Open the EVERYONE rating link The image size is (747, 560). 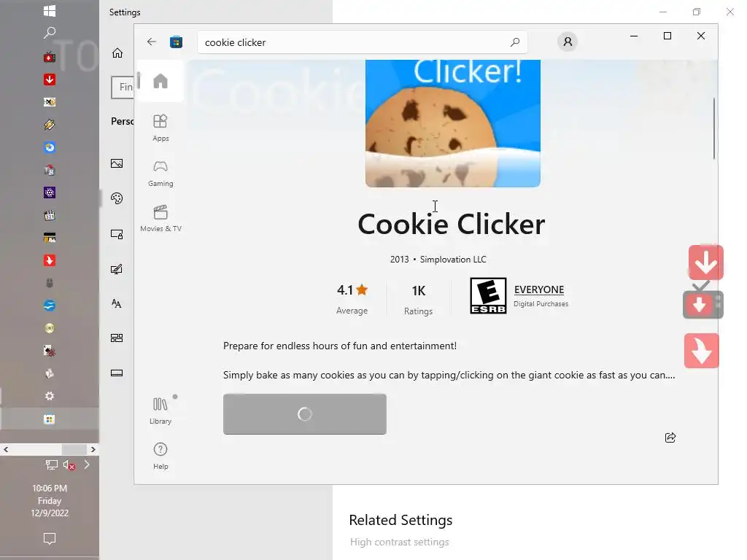coord(539,289)
